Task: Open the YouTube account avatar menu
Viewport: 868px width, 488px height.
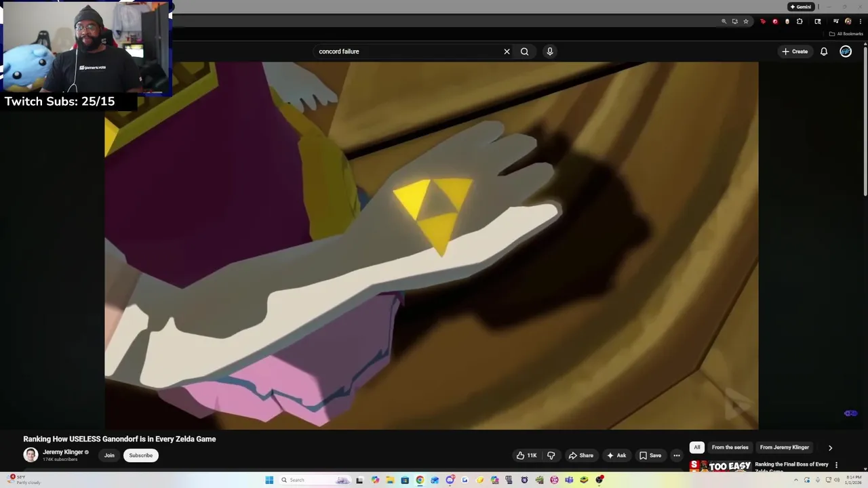Action: tap(846, 52)
